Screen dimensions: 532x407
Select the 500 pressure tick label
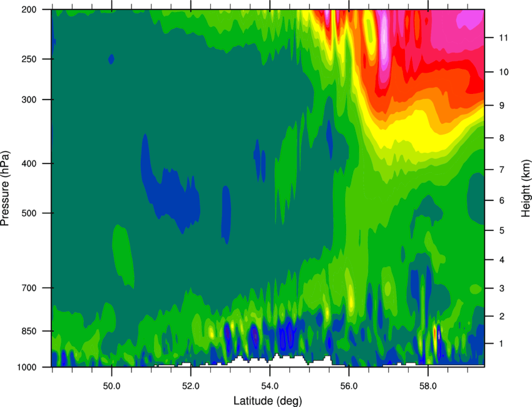(x=29, y=213)
